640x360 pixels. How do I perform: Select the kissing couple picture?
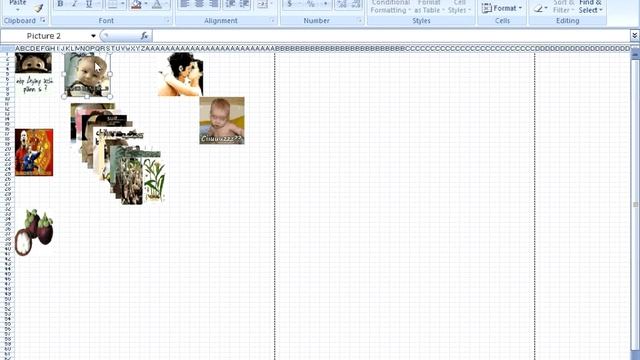pyautogui.click(x=181, y=74)
